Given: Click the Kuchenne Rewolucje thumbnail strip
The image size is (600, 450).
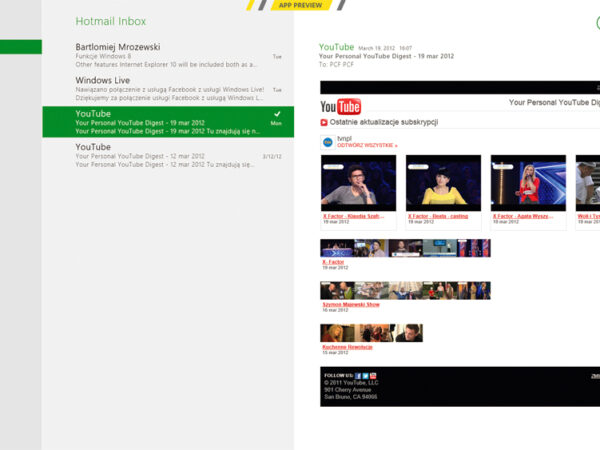Looking at the screenshot, I should (371, 333).
